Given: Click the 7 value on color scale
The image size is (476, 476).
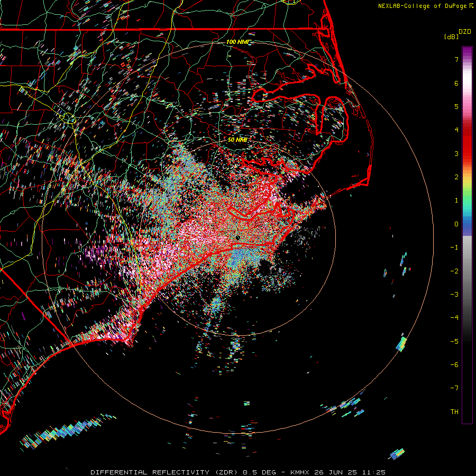Looking at the screenshot, I should click(x=456, y=59).
